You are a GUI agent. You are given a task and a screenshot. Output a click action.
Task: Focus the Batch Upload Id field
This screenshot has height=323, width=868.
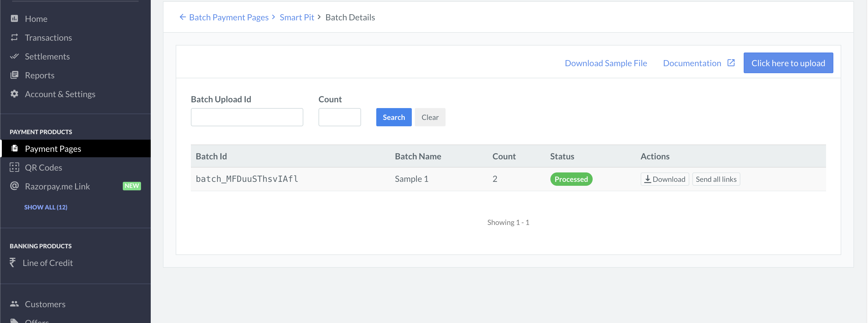(247, 117)
